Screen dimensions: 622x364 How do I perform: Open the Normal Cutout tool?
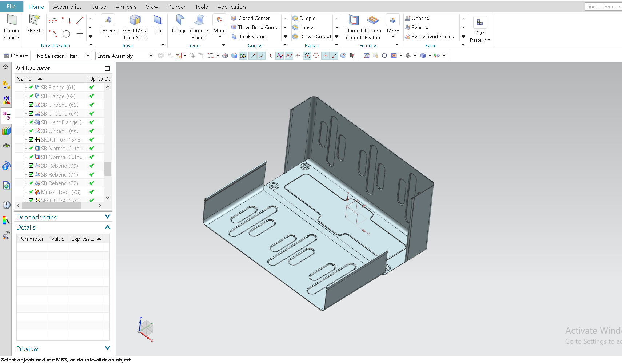pos(353,26)
